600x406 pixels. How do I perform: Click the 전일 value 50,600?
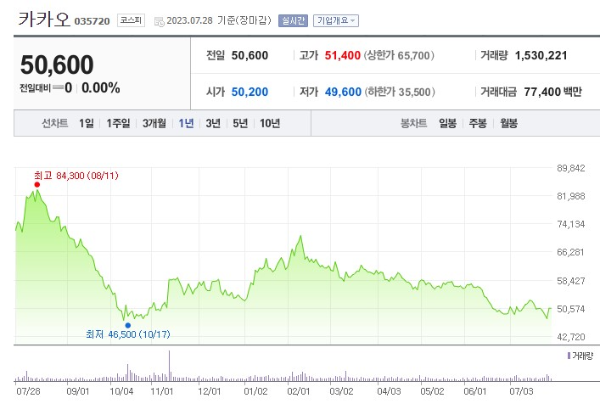[x=249, y=55]
